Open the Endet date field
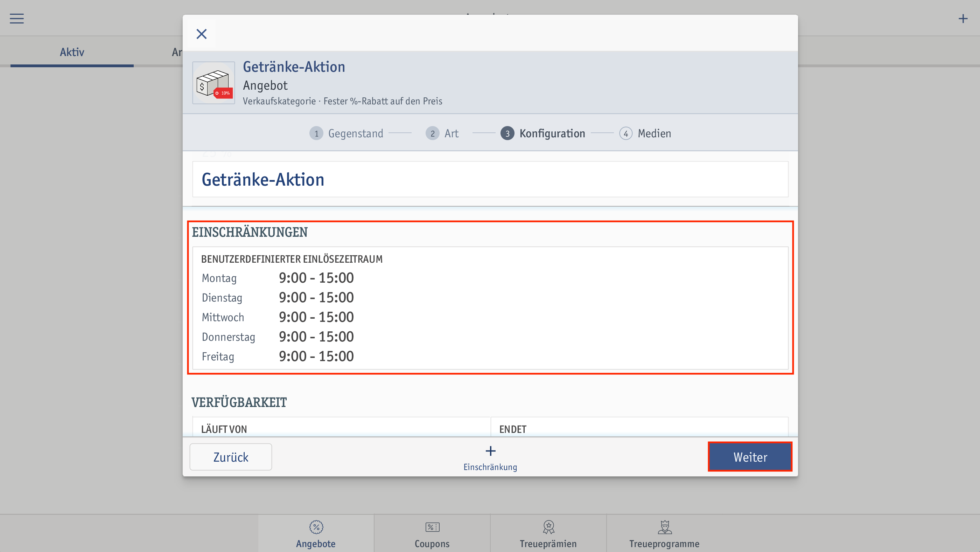 click(639, 427)
